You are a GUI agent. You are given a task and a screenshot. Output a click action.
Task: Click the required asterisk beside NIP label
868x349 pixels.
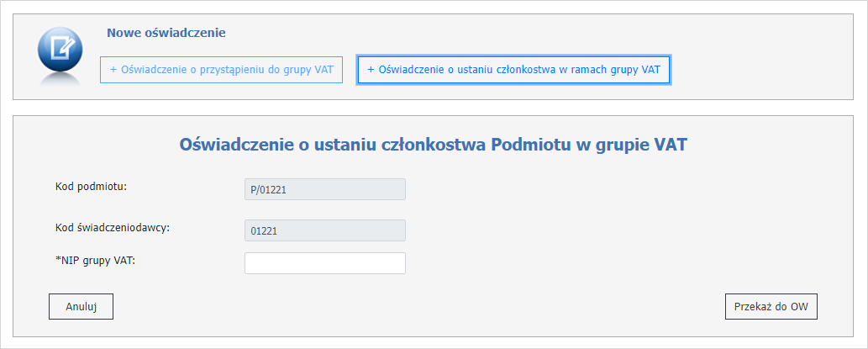(58, 258)
